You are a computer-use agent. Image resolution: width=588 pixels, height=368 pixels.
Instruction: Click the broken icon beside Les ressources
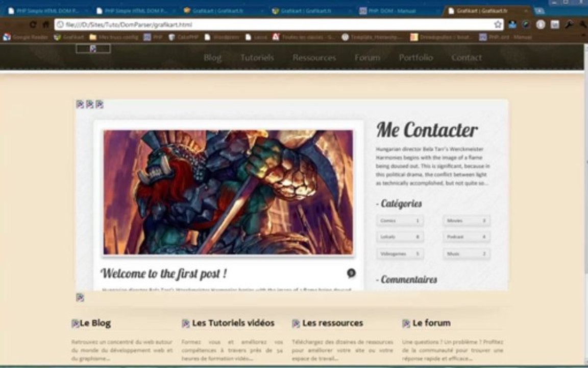pyautogui.click(x=296, y=324)
